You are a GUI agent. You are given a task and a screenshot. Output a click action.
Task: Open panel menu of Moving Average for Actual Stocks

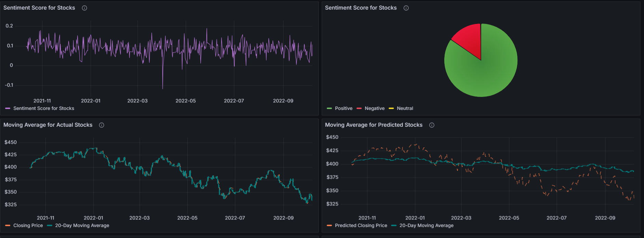(48, 125)
